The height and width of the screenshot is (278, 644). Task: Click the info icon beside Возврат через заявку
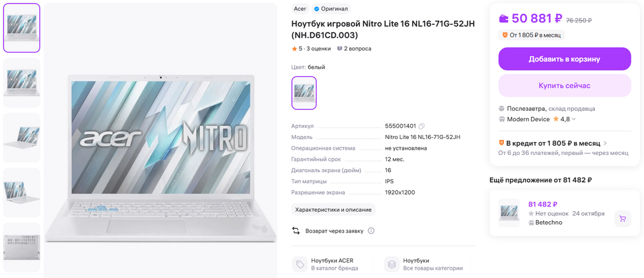tap(371, 231)
